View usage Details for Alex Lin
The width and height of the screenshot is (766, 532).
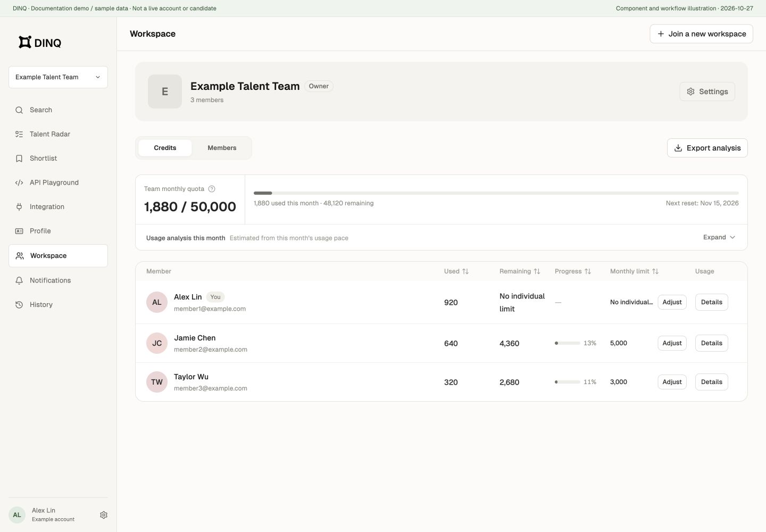pos(712,302)
